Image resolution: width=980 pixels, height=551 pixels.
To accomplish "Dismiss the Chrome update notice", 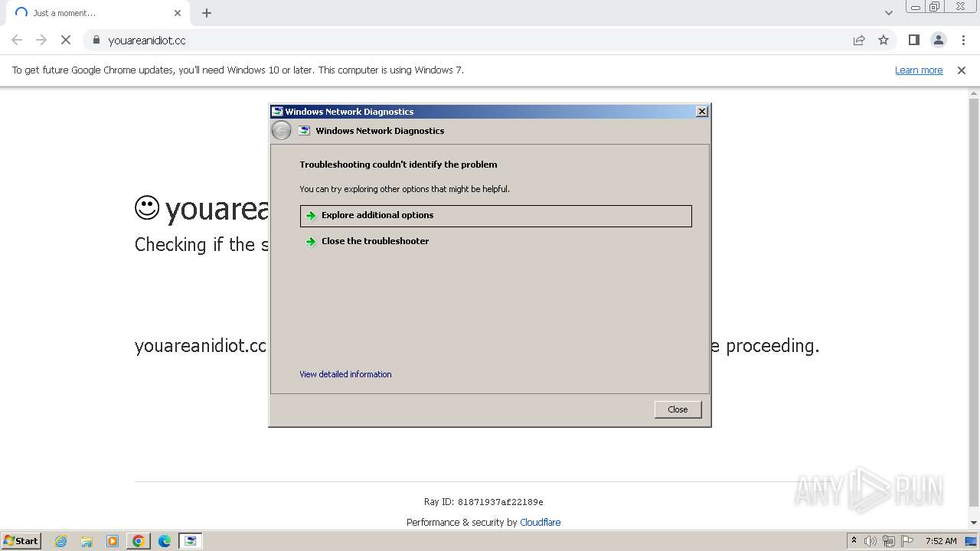I will pos(962,70).
